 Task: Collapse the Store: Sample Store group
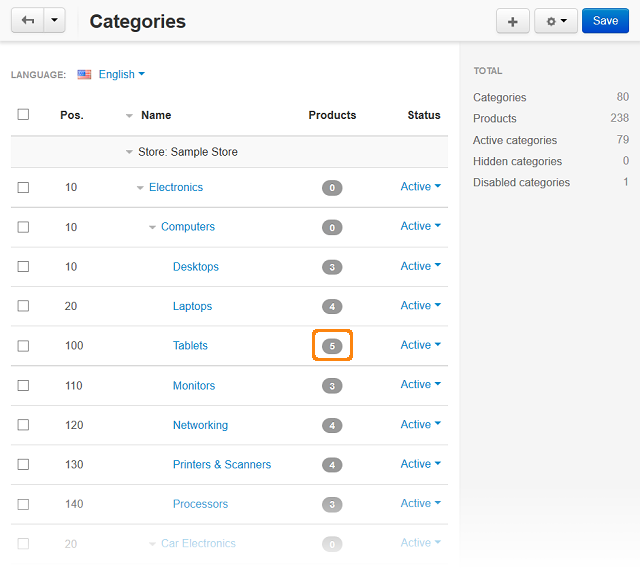(129, 152)
